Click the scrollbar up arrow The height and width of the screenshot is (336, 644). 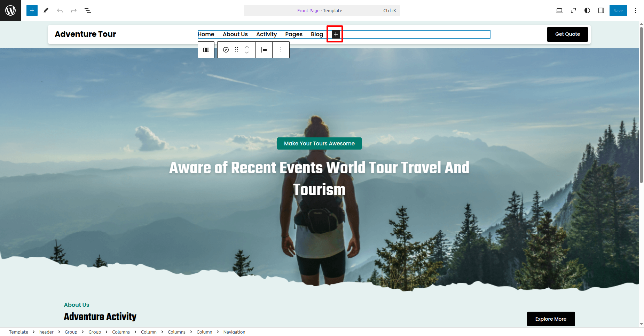point(641,24)
